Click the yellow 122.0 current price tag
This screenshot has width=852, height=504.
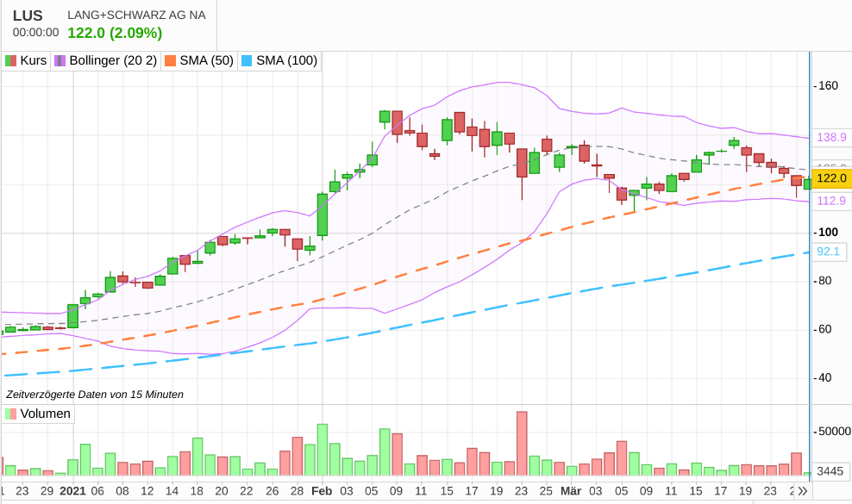(x=831, y=178)
